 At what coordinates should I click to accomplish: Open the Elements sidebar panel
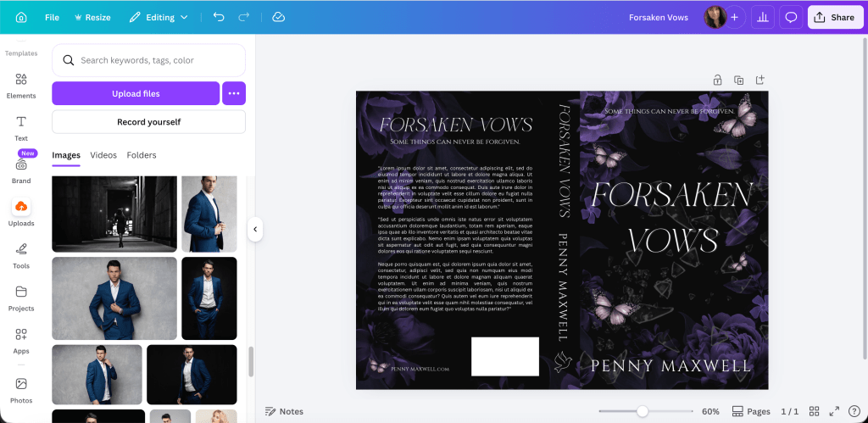tap(21, 86)
